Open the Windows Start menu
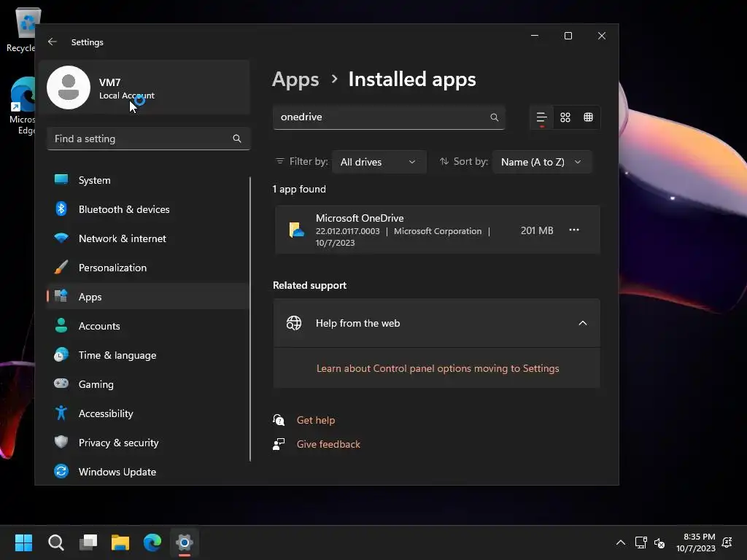747x560 pixels. 23,542
